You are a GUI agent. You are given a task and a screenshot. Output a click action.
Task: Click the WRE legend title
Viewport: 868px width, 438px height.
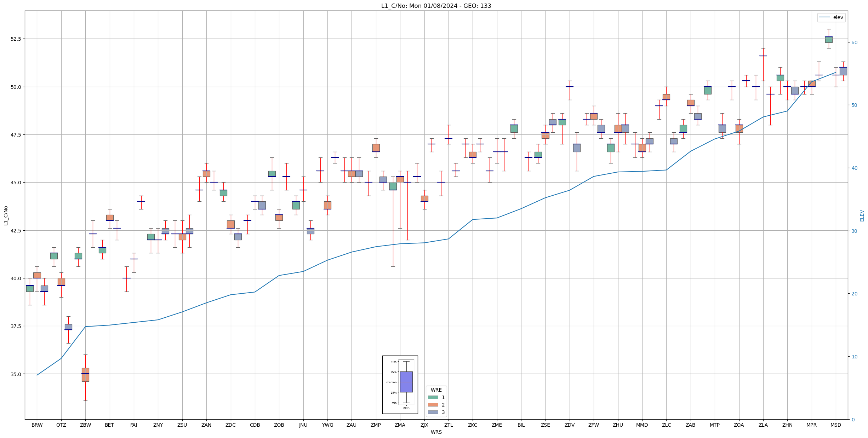click(x=436, y=390)
